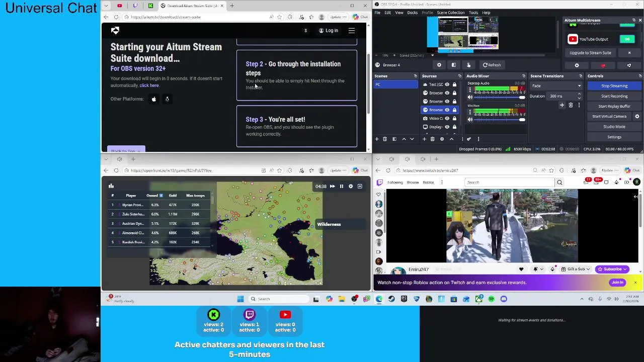Click the red heart icon in Aitum Multistream

pos(603,65)
